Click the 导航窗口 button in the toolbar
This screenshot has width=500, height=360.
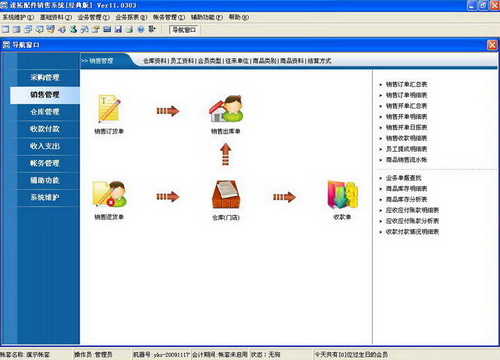[x=184, y=30]
